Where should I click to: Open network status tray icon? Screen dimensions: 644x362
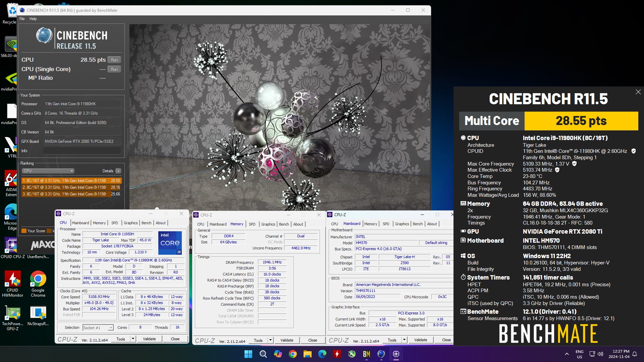point(592,354)
